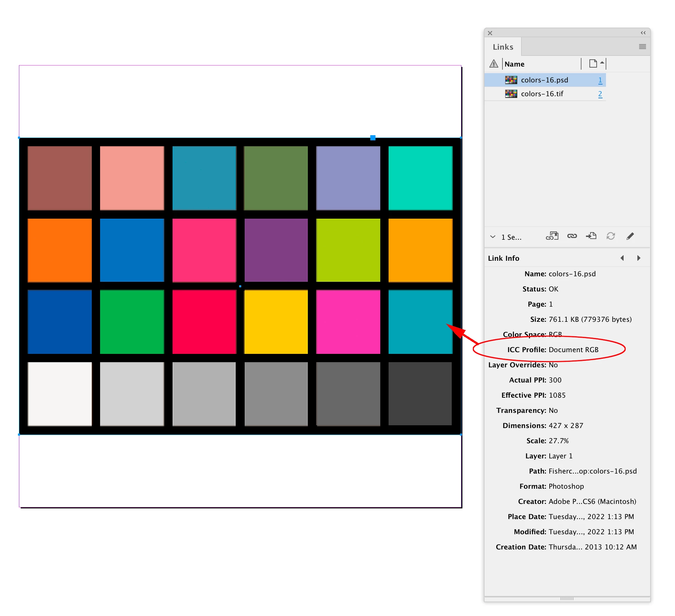Image resolution: width=675 pixels, height=616 pixels.
Task: Go to page 1 link for colors-16.psd
Action: (x=600, y=80)
